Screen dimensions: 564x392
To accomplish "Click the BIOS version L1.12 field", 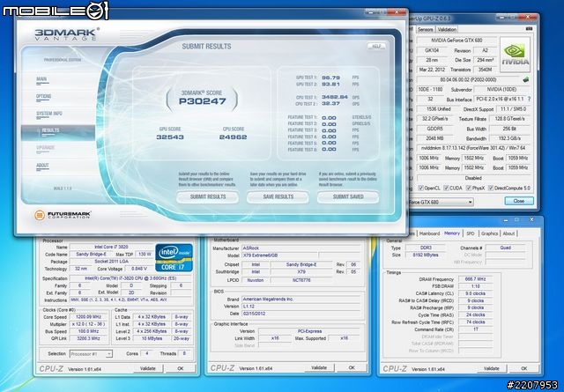I will pos(301,307).
